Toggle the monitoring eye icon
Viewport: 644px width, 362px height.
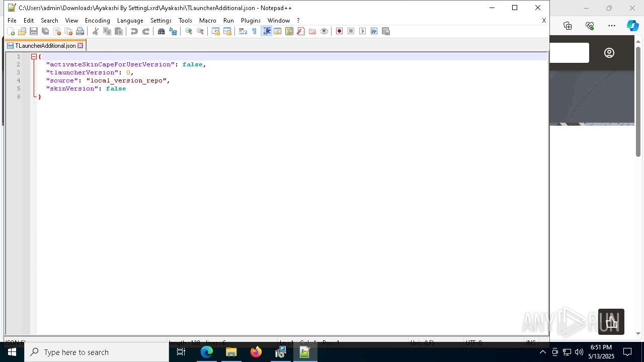(x=324, y=31)
